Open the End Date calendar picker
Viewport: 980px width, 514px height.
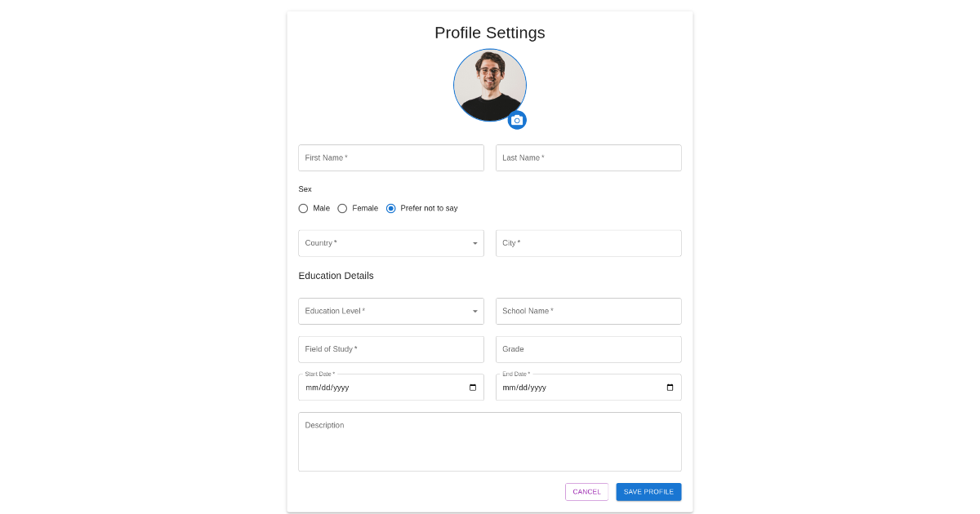click(x=670, y=387)
